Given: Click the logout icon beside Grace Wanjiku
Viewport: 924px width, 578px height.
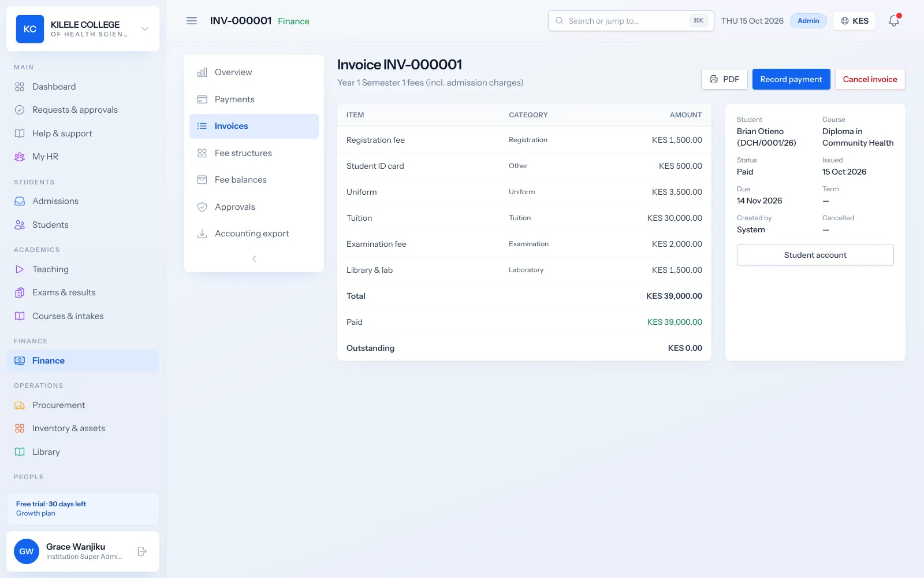Looking at the screenshot, I should (x=142, y=551).
